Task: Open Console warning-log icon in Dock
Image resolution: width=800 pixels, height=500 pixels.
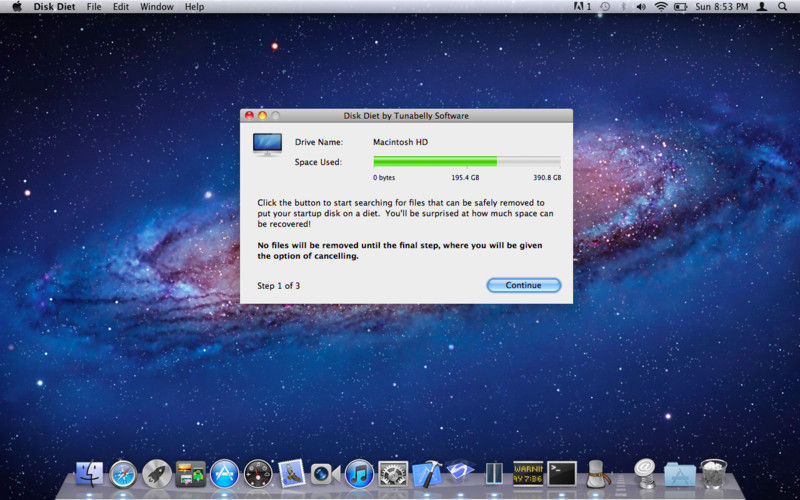Action: pos(528,474)
